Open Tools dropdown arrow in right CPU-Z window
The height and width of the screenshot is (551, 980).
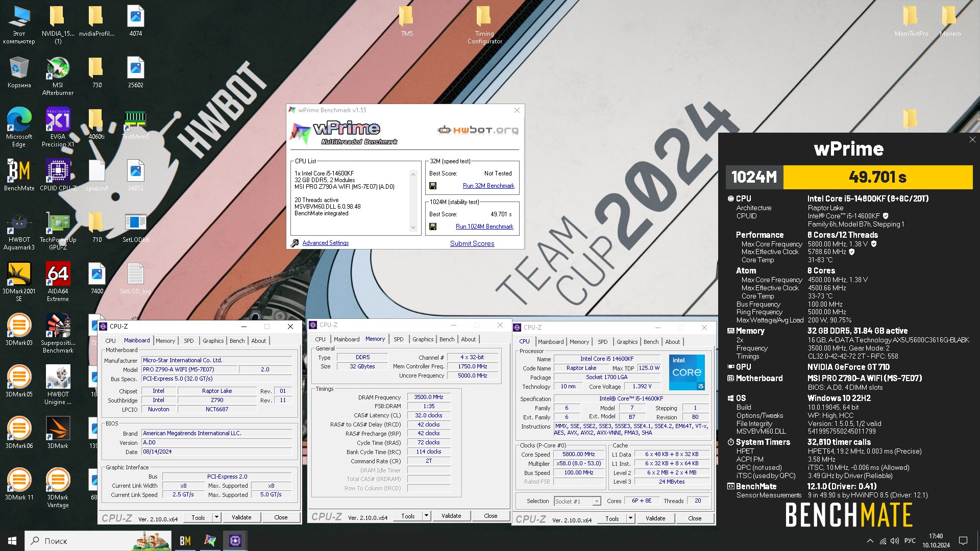pyautogui.click(x=630, y=518)
